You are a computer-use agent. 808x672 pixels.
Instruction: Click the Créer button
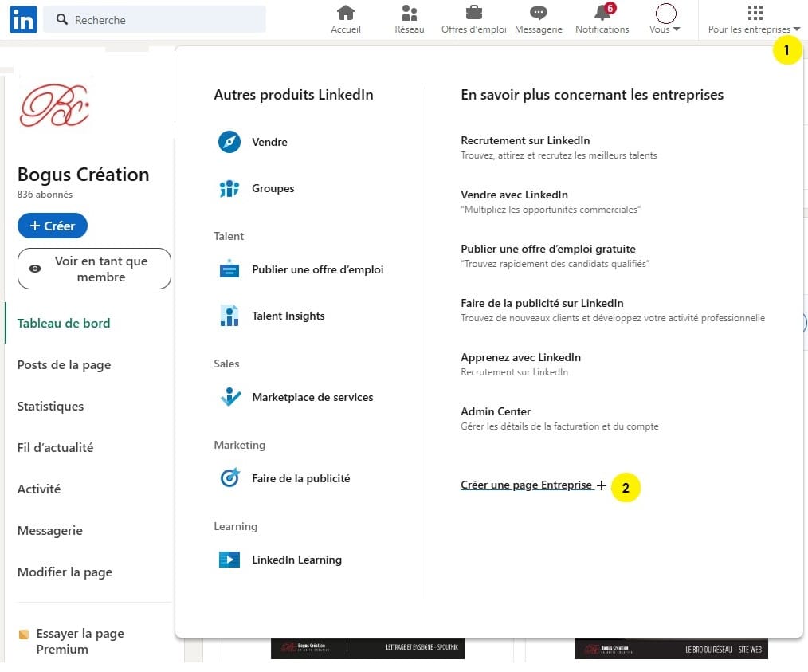pos(53,226)
